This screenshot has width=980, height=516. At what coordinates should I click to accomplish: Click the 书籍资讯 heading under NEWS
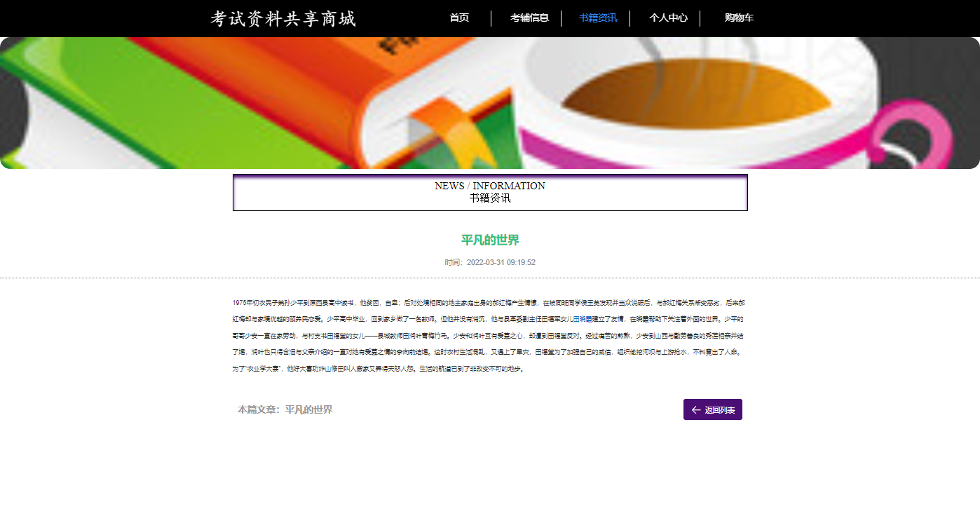click(x=490, y=198)
